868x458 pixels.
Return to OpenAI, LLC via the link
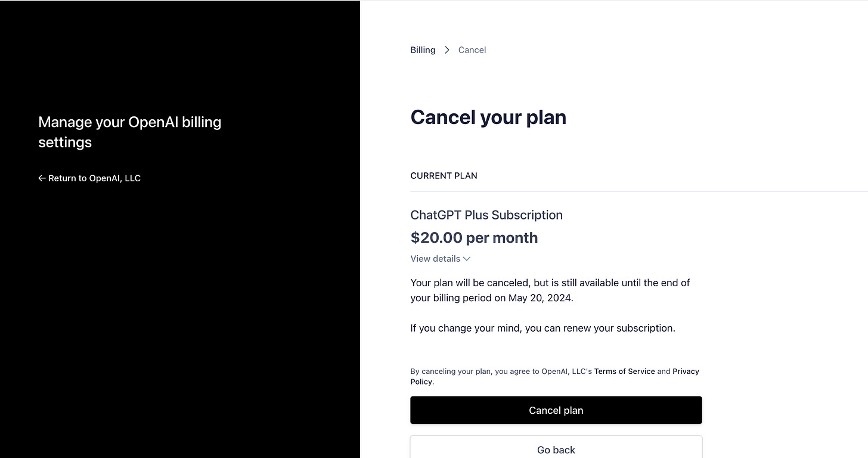point(94,178)
